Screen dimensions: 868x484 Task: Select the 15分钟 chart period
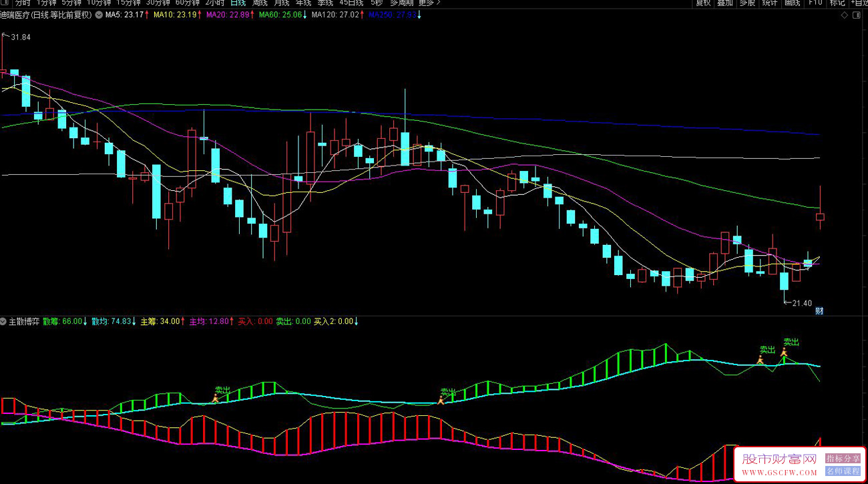[x=129, y=3]
